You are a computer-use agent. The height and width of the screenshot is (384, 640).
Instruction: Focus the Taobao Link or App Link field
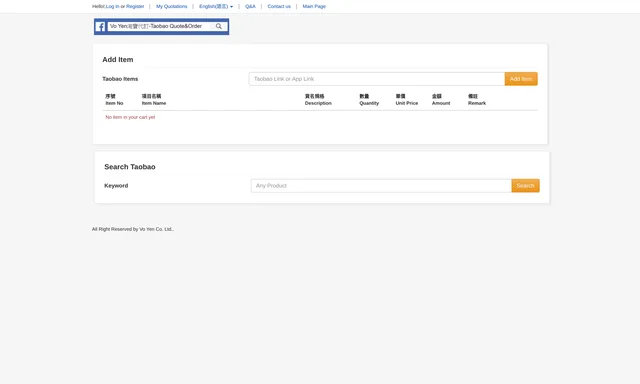pyautogui.click(x=377, y=79)
